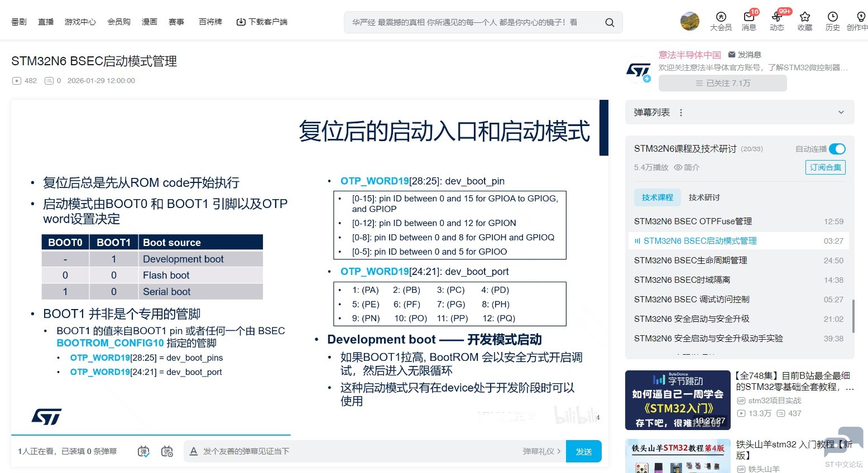Open 百将牌 in top navigation
Image resolution: width=868 pixels, height=473 pixels.
pos(210,22)
